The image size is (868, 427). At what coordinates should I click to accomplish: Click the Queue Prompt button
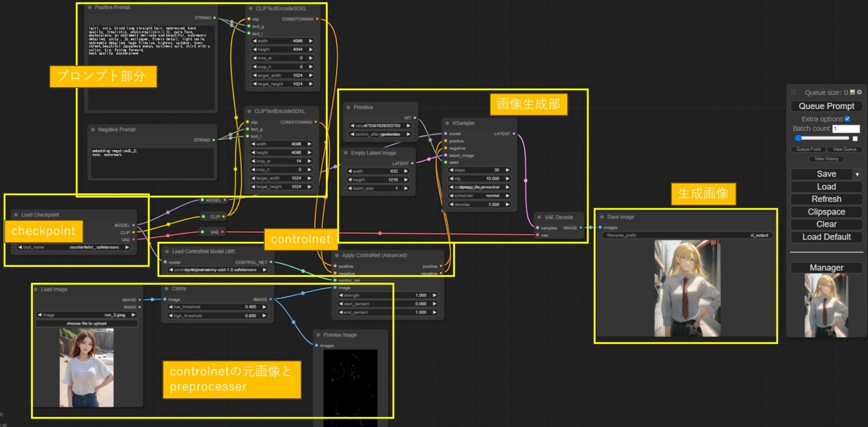pos(826,106)
